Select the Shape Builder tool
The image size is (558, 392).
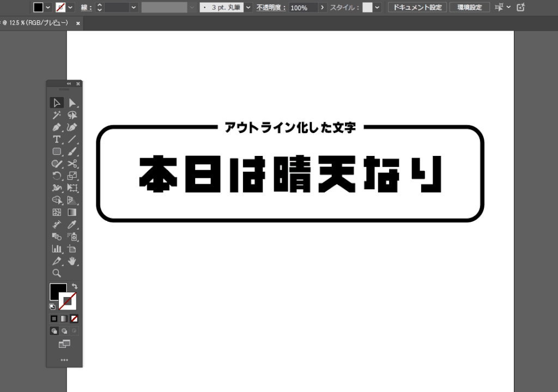pos(57,200)
